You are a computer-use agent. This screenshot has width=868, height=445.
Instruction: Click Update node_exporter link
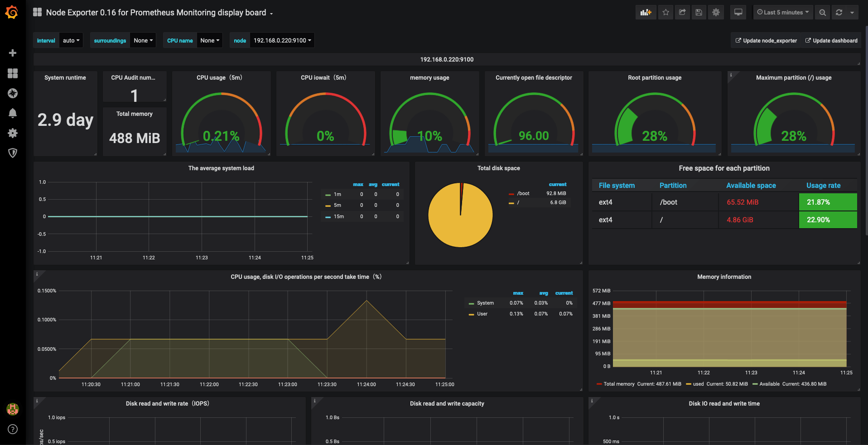click(x=766, y=40)
